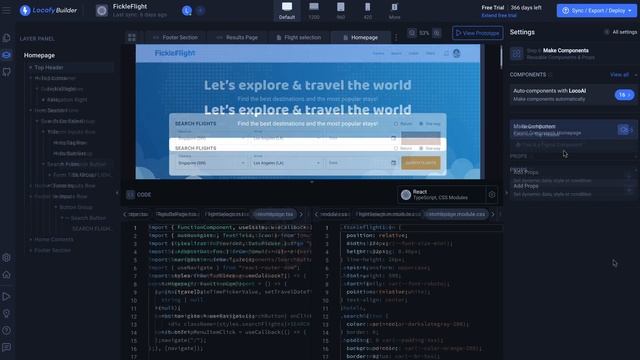Select the Button Group layer
Image resolution: width=640 pixels, height=360 pixels.
pos(76,207)
